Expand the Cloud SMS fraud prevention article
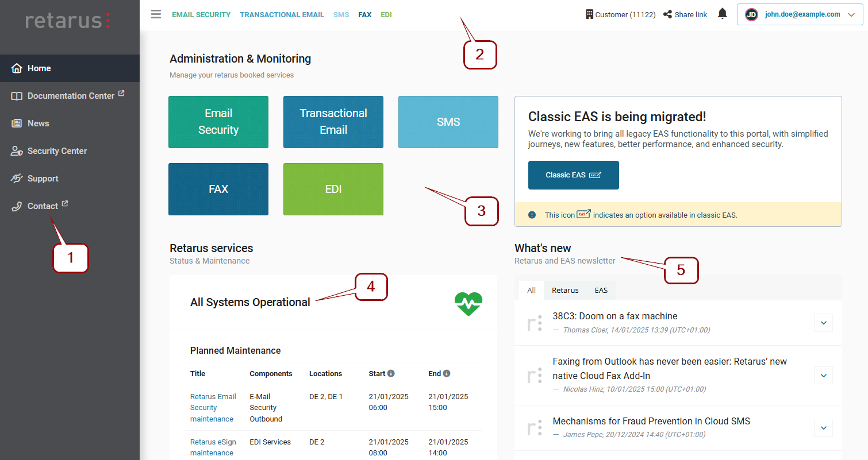This screenshot has height=460, width=868. click(x=823, y=428)
